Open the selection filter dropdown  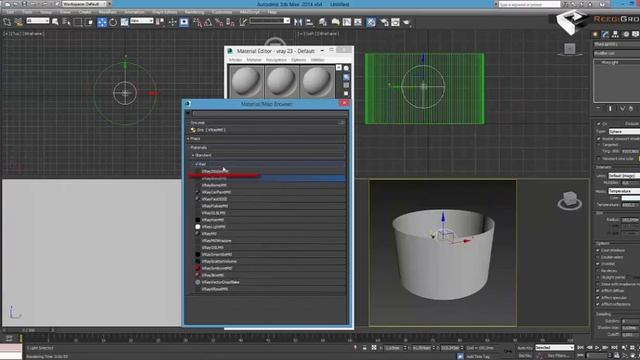click(38, 20)
